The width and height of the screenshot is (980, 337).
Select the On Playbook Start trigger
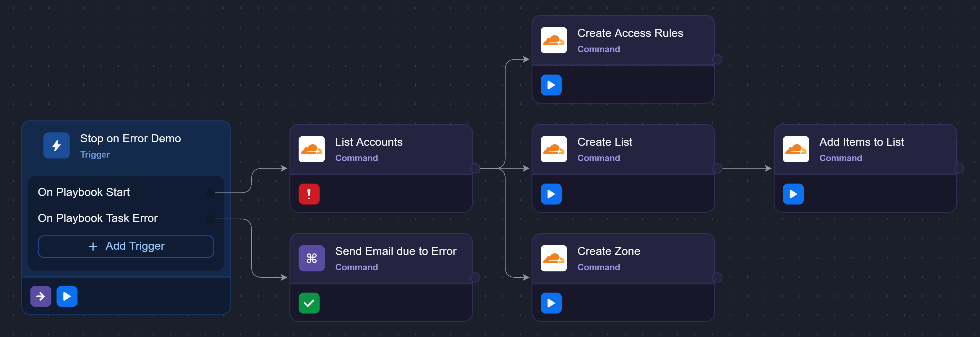tap(84, 192)
